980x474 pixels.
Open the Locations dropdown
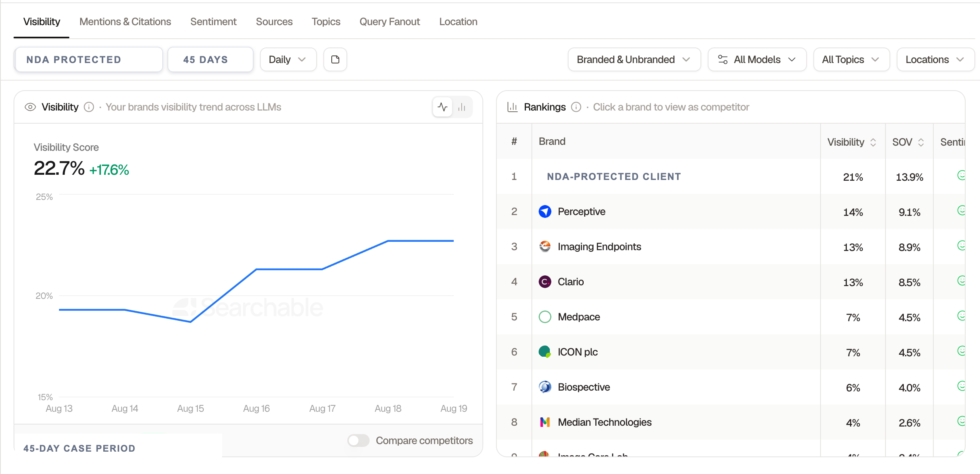936,59
